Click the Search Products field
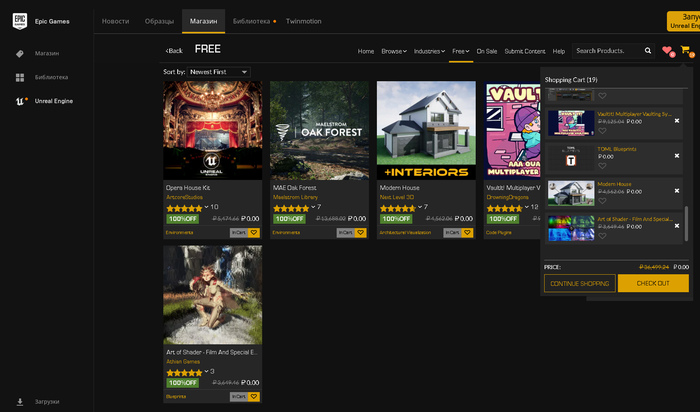Image resolution: width=700 pixels, height=412 pixels. tap(608, 51)
